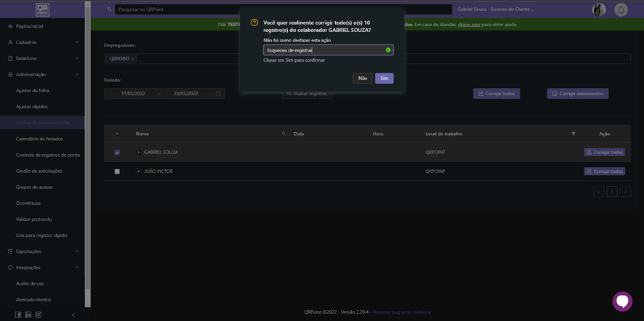Cancel the dialog with the Não button

(363, 78)
